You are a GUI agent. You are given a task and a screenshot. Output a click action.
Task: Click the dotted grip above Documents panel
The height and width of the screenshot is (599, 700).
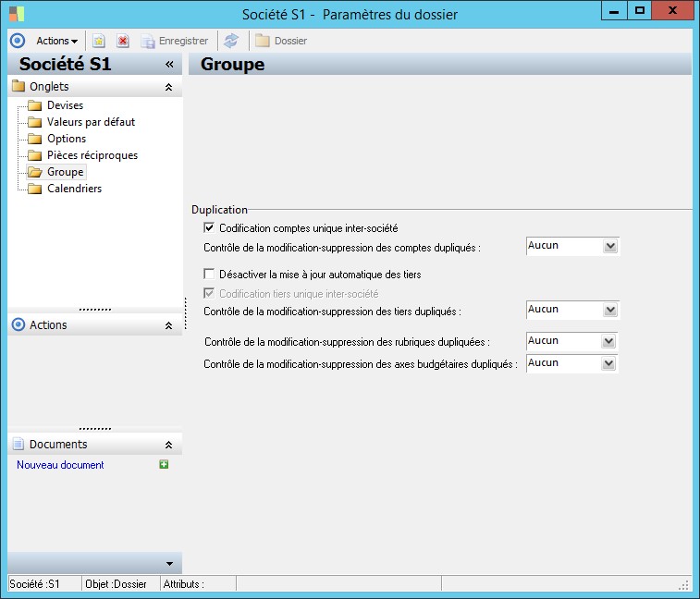95,429
